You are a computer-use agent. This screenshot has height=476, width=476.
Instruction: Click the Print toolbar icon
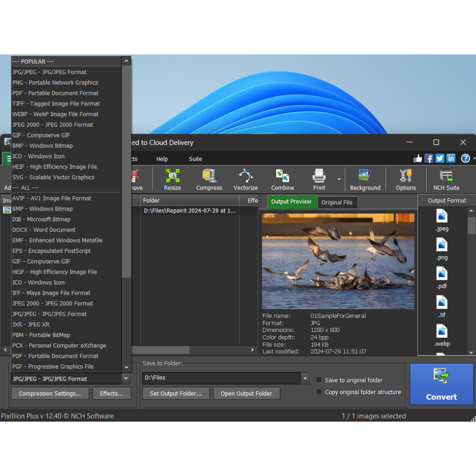319,179
